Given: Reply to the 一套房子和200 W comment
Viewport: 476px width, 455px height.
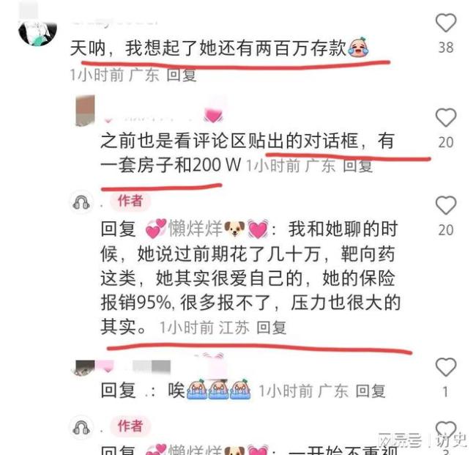Looking at the screenshot, I should click(x=357, y=166).
